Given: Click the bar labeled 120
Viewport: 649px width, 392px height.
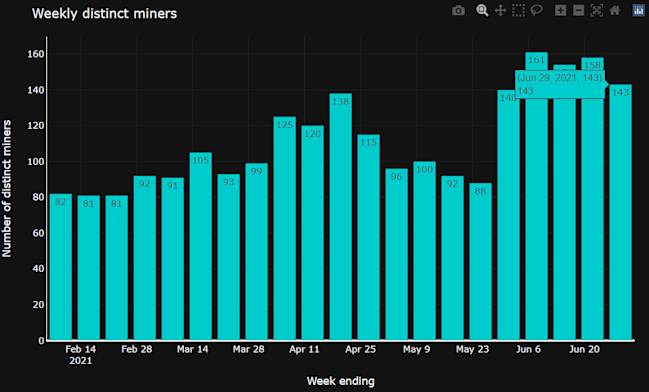Looking at the screenshot, I should (x=312, y=233).
